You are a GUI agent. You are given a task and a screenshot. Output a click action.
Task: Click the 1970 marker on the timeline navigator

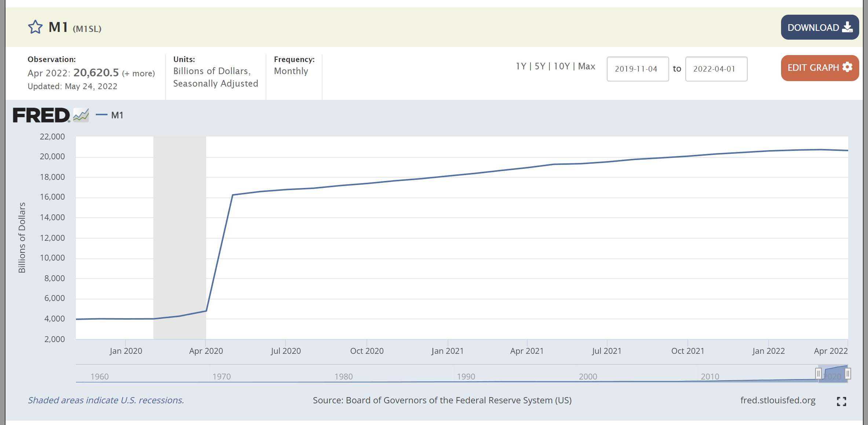click(x=222, y=377)
